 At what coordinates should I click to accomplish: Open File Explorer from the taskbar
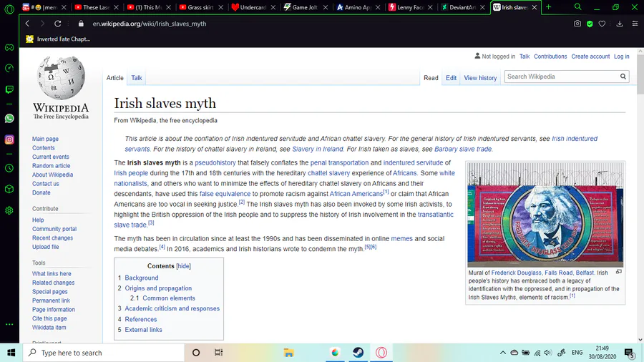tap(289, 353)
